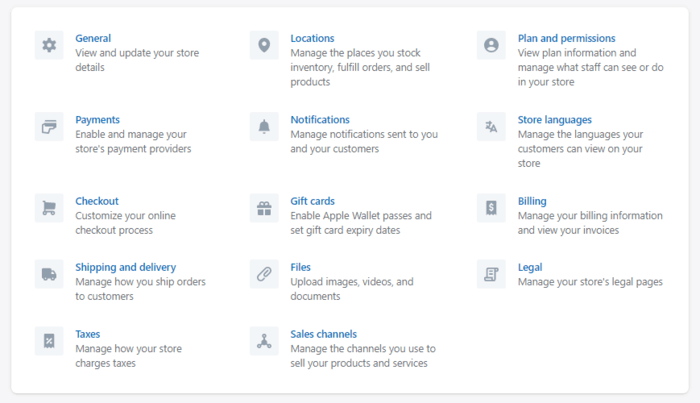Click the Checkout shopping cart icon
The width and height of the screenshot is (700, 403).
pyautogui.click(x=49, y=208)
